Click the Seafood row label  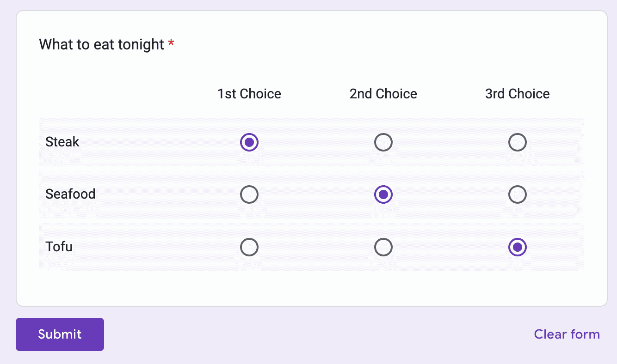pyautogui.click(x=70, y=194)
